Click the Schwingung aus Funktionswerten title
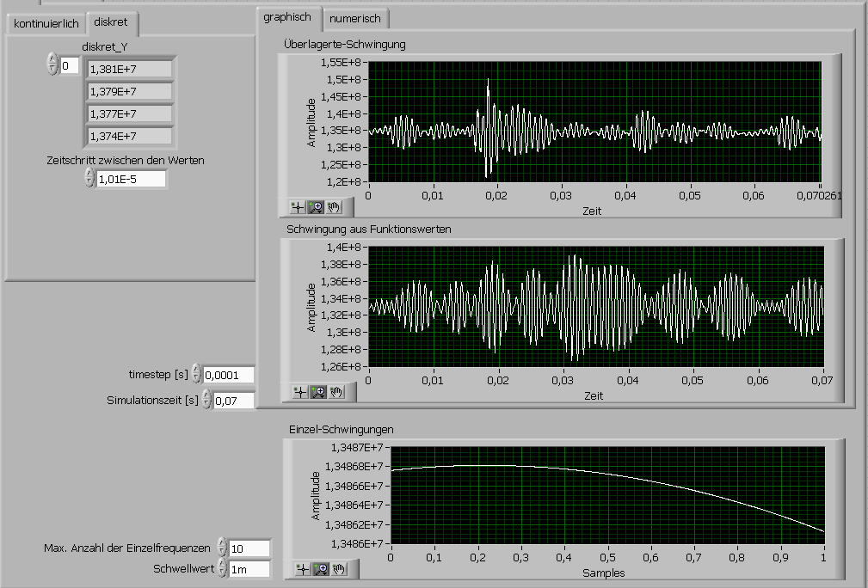Viewport: 868px width, 588px height. pos(369,229)
